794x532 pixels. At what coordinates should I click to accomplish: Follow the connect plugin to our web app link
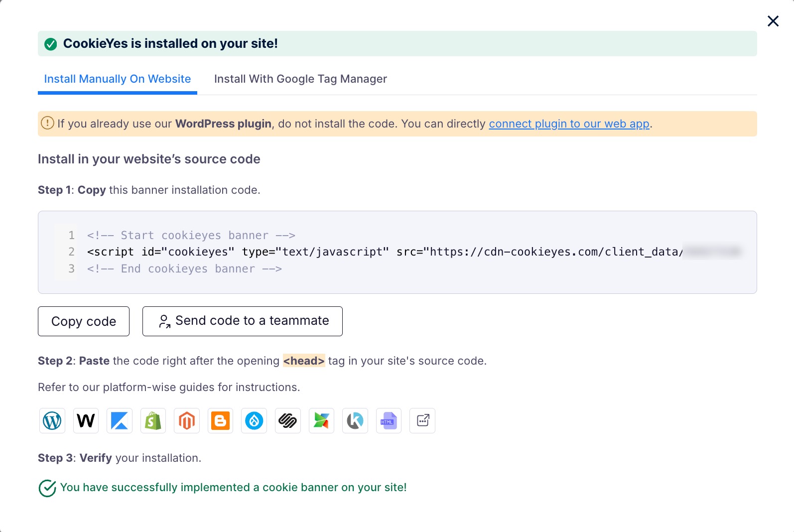click(x=569, y=124)
